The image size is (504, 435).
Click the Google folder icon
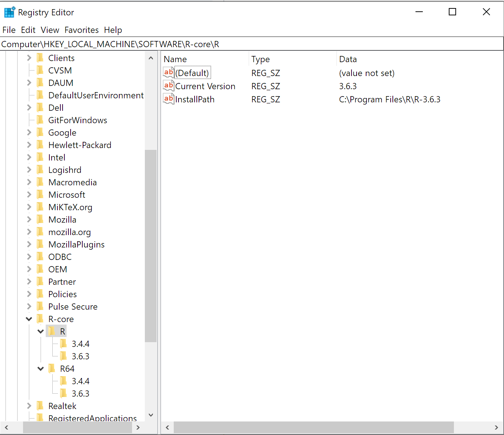40,132
